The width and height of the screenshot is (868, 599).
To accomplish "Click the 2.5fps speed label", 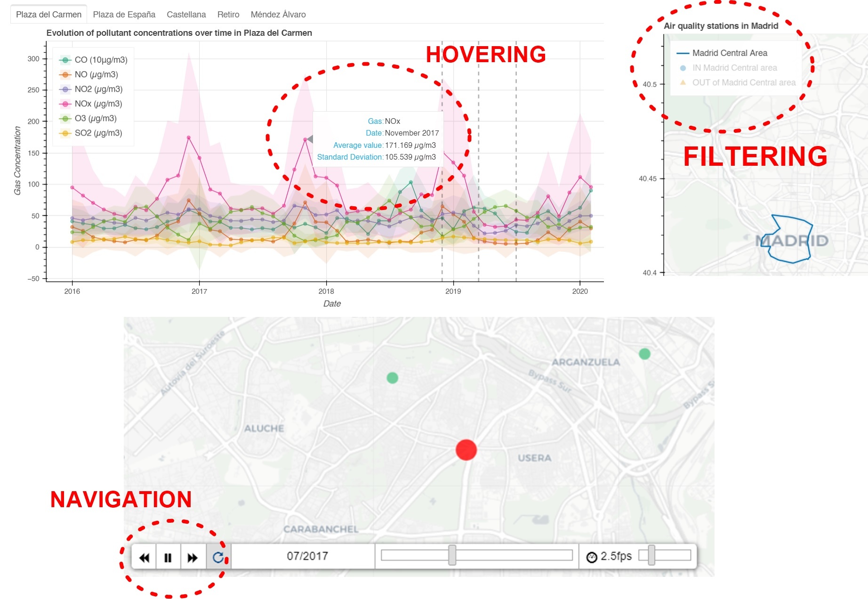I will coord(616,556).
